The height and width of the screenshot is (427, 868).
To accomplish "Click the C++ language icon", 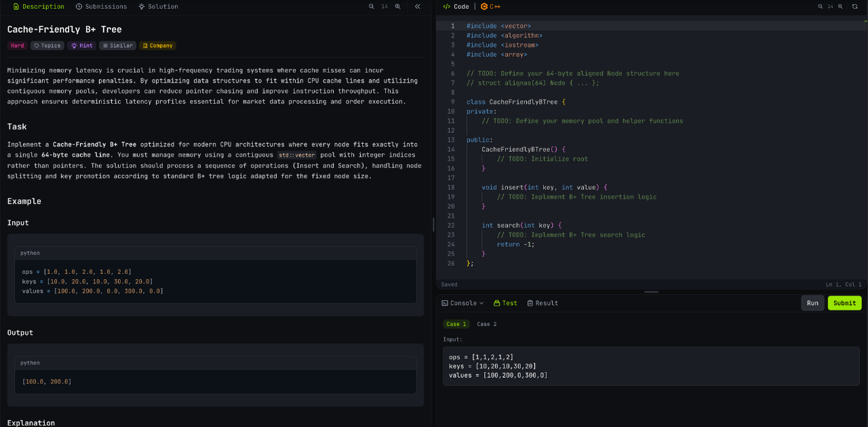I will pos(484,7).
